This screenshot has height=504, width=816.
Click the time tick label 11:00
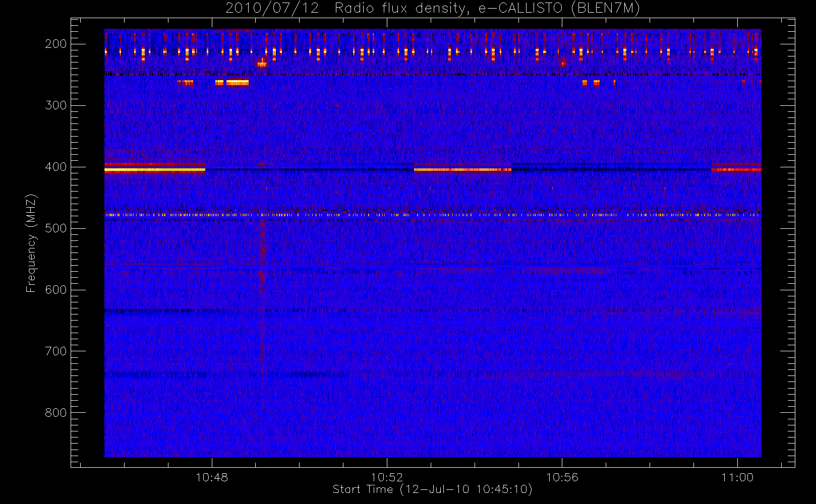[737, 477]
